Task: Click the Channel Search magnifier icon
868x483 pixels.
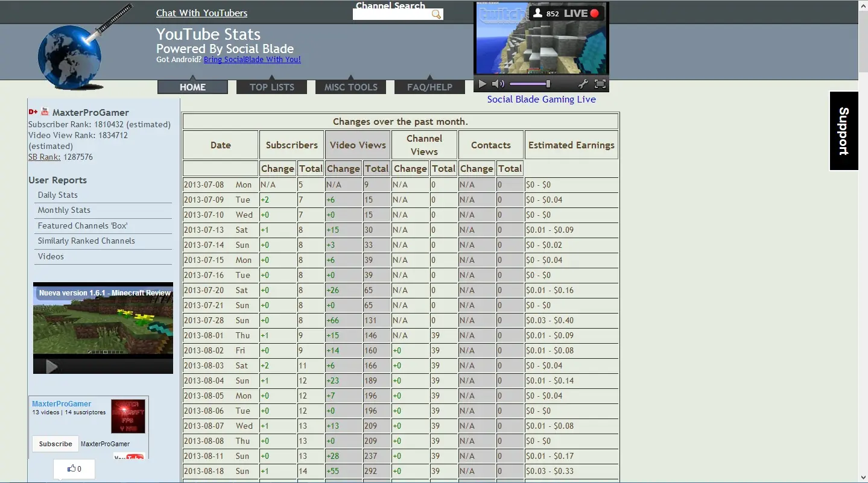Action: click(436, 14)
